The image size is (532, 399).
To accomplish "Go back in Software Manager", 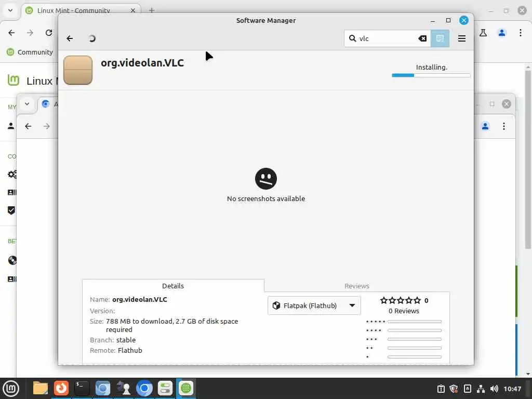I will point(70,38).
